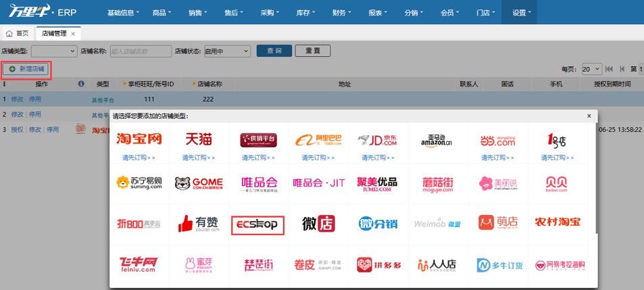Choose the 贝贝 (beibei.com) logo
This screenshot has width=644, height=290.
click(x=557, y=184)
